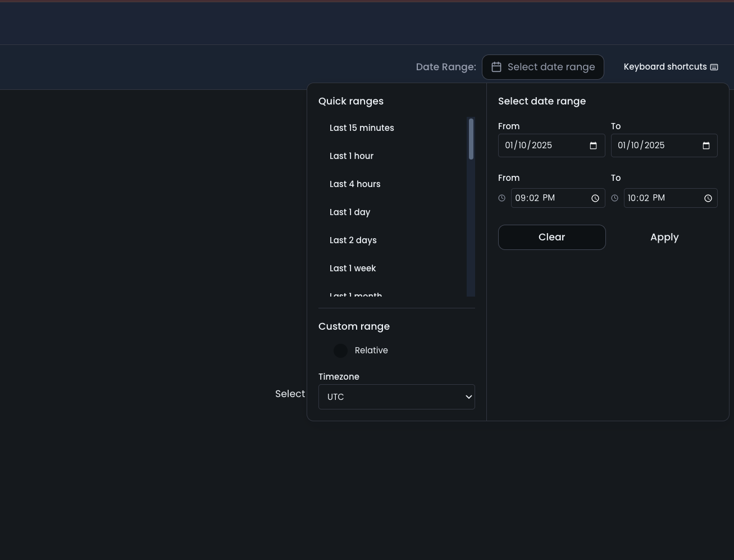This screenshot has height=560, width=734.
Task: Select the Last 1 hour quick range
Action: tap(352, 156)
